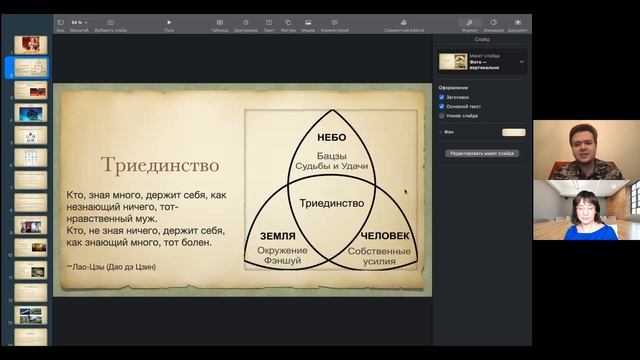The height and width of the screenshot is (360, 640).
Task: Click Редактировать макет слайда button
Action: (x=482, y=153)
